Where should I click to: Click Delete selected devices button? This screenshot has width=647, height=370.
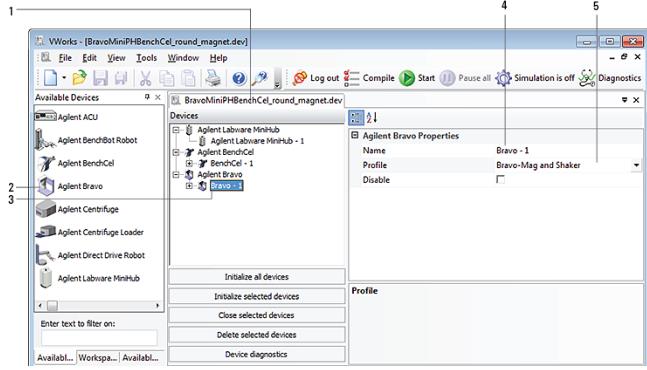point(257,335)
